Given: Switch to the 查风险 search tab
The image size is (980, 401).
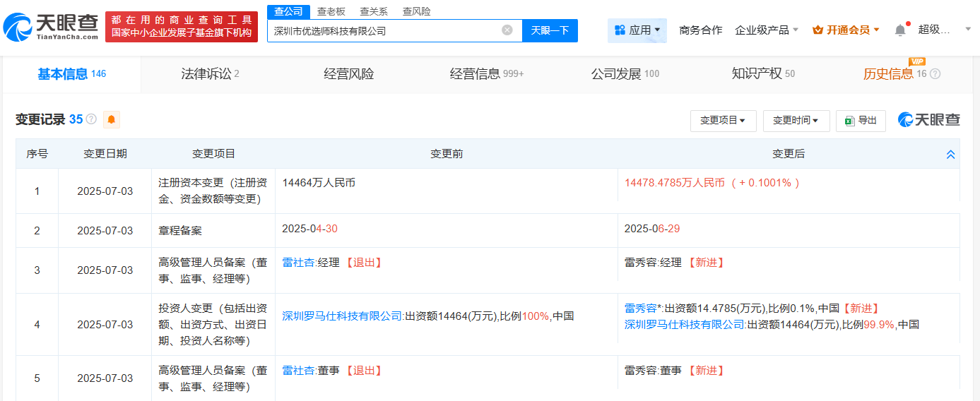Looking at the screenshot, I should [x=416, y=11].
